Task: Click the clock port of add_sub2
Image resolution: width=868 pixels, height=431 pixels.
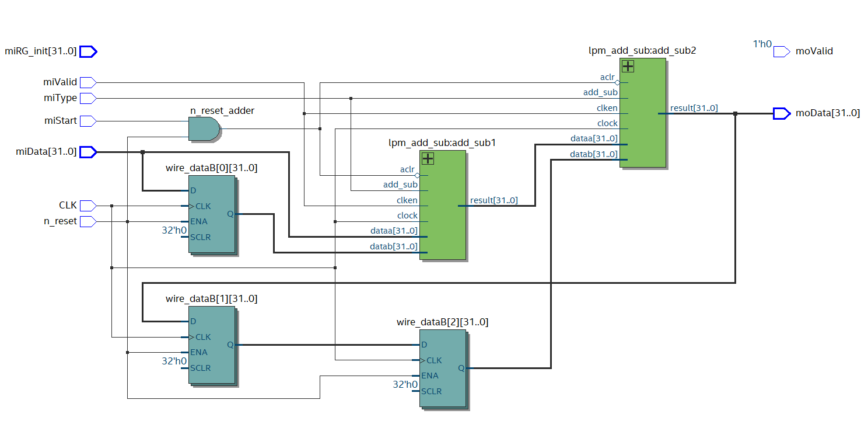Action: [x=607, y=123]
